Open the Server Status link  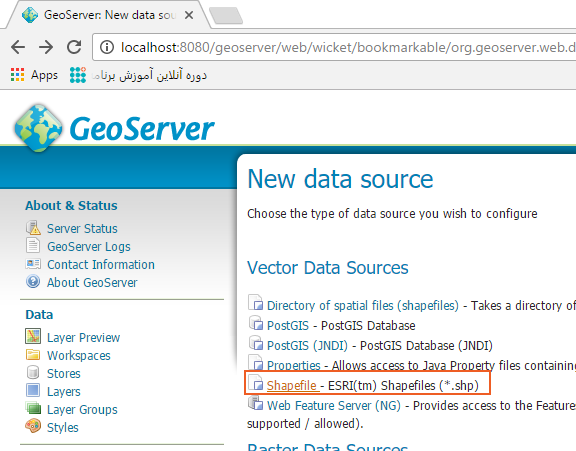[82, 228]
